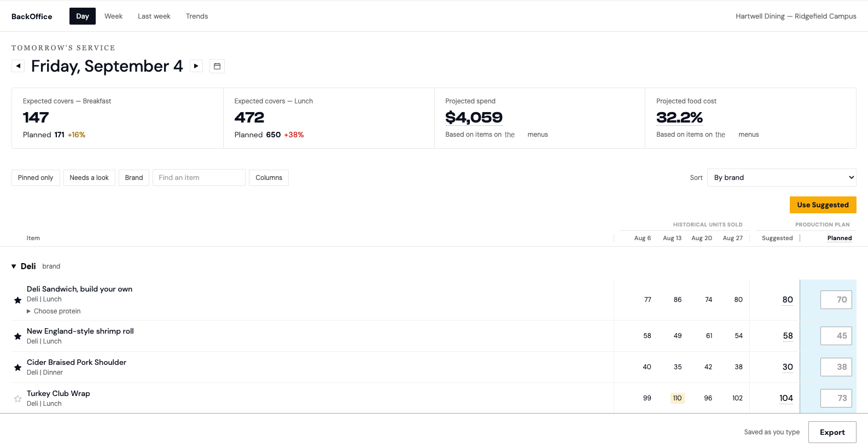
Task: Focus the Find an item search field
Action: [x=199, y=178]
